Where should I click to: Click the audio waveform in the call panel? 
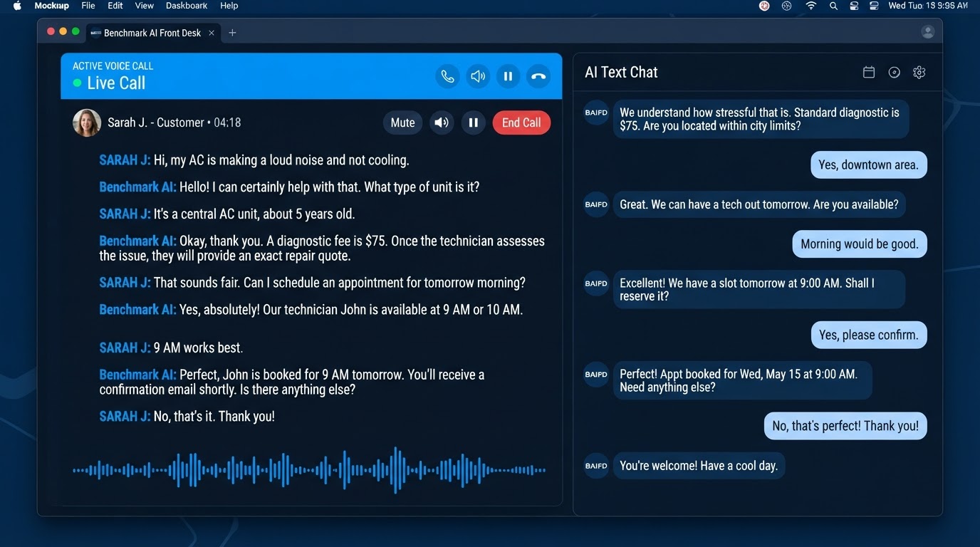click(309, 470)
